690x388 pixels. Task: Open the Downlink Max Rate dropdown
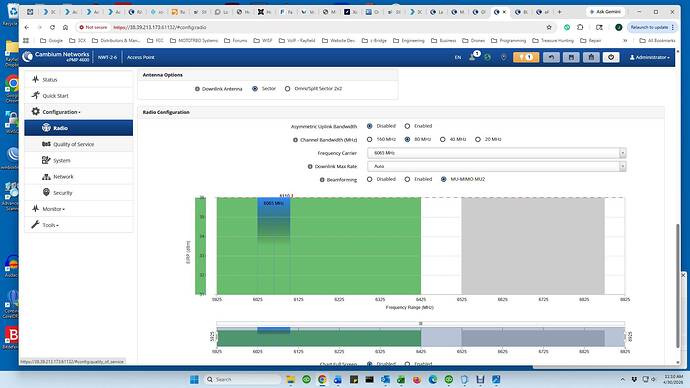[x=496, y=166]
